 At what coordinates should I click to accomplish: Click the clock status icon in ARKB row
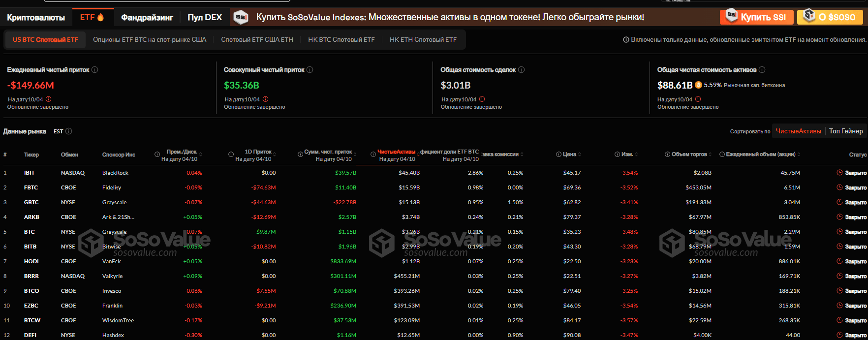pyautogui.click(x=839, y=217)
